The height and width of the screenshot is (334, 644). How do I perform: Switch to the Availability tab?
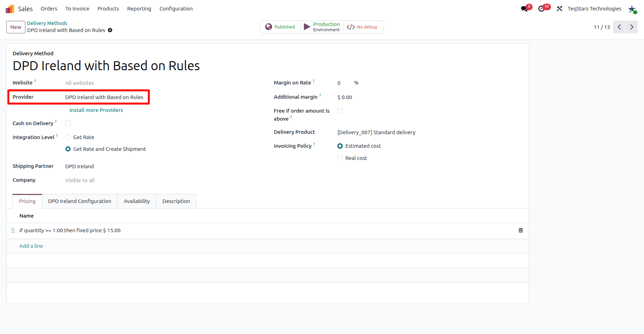pyautogui.click(x=137, y=201)
